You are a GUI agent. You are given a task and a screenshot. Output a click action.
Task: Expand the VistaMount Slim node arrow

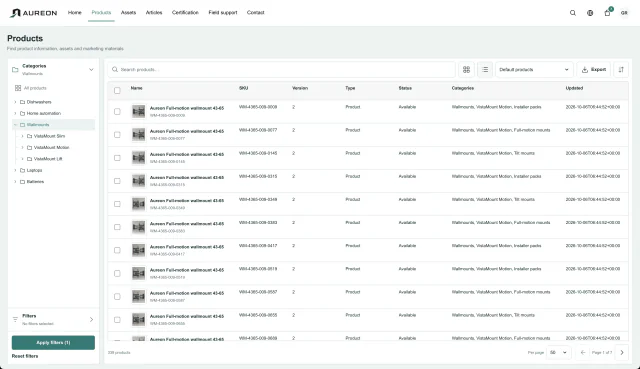click(22, 136)
